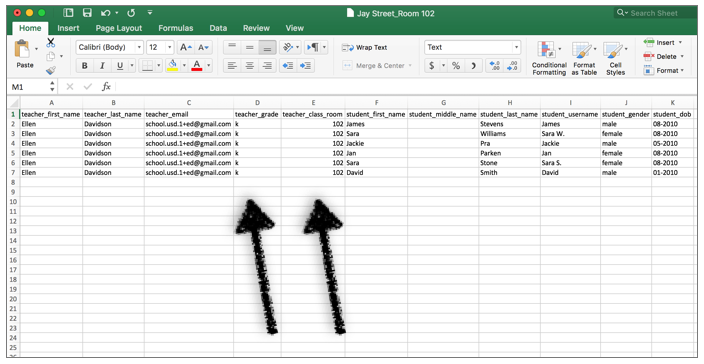Switch to the Page Layout tab
Image resolution: width=704 pixels, height=364 pixels.
(x=119, y=28)
